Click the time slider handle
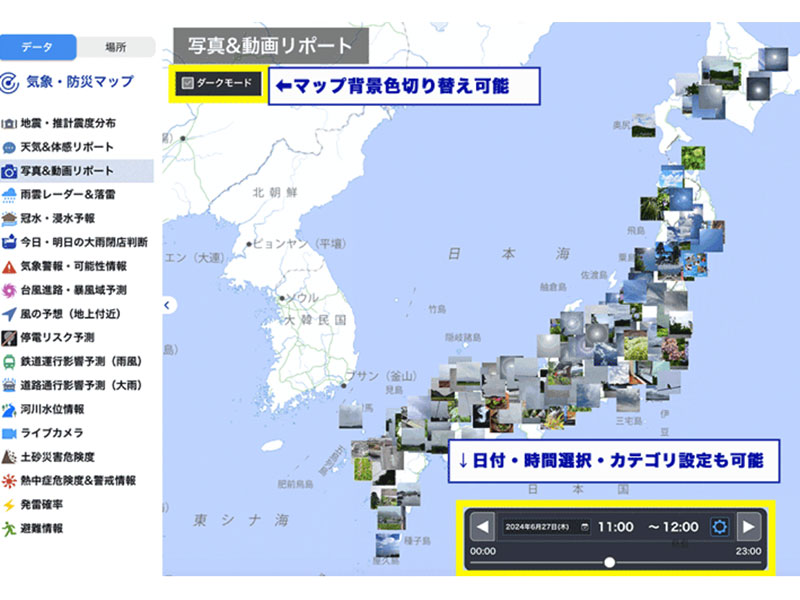Screen dimensions: 800x600 tap(610, 562)
